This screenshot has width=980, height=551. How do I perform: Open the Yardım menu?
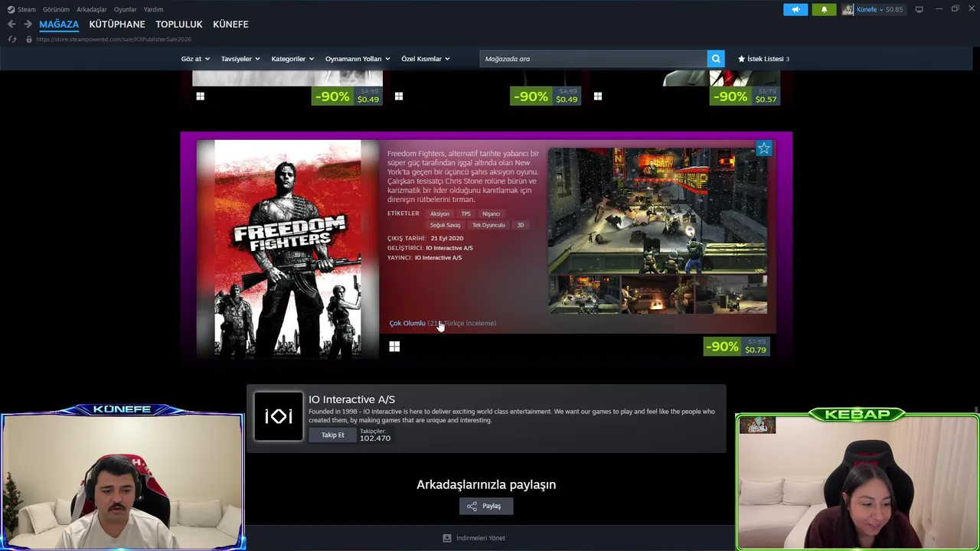point(153,9)
